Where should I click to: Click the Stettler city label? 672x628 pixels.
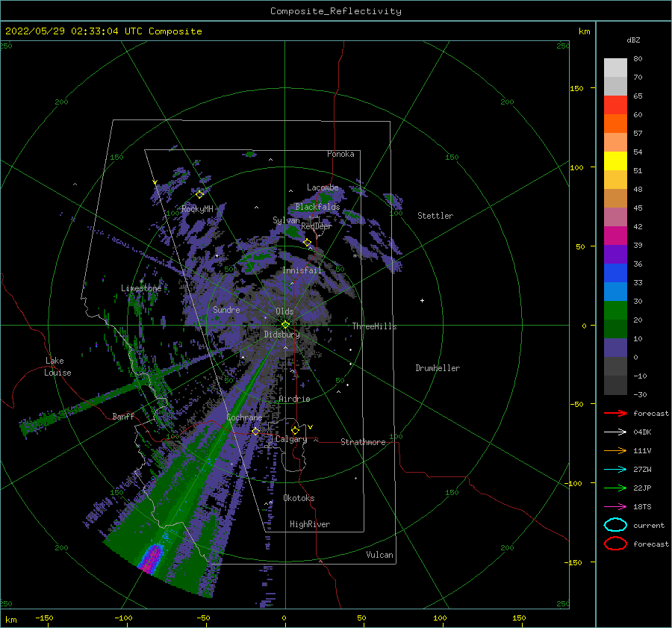pyautogui.click(x=435, y=216)
